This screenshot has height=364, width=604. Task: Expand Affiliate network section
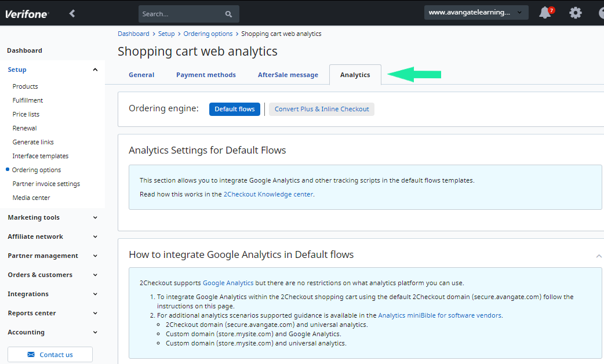95,237
